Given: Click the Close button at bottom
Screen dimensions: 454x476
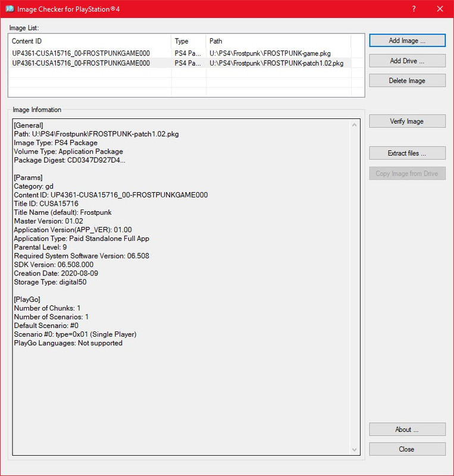Looking at the screenshot, I should pos(407,449).
